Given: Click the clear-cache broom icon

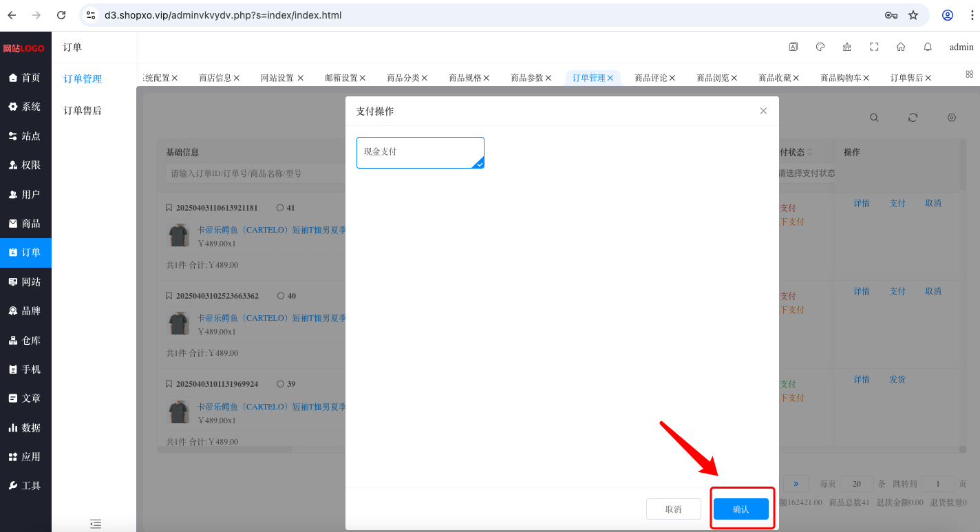Looking at the screenshot, I should (847, 47).
